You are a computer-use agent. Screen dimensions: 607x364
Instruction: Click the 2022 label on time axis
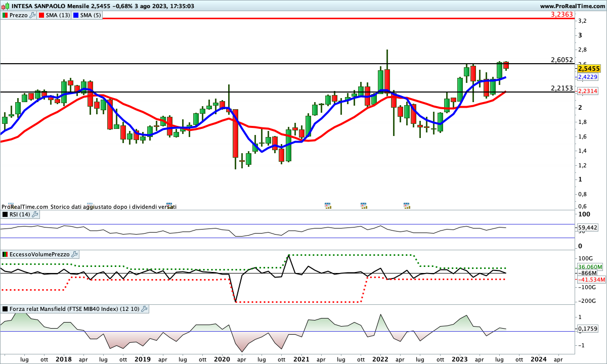[380, 359]
